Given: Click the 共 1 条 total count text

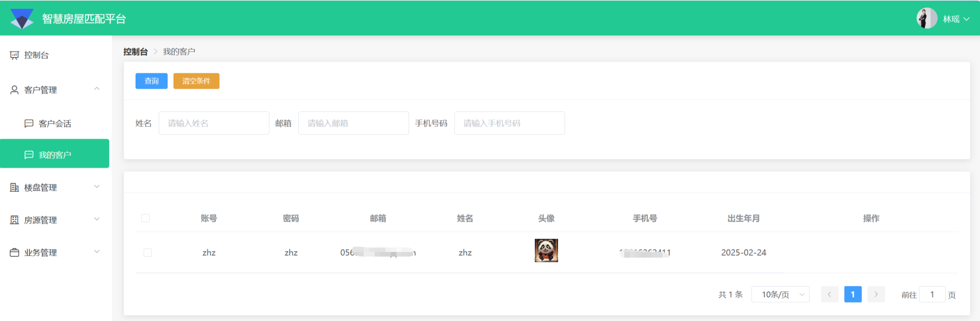Looking at the screenshot, I should coord(730,294).
